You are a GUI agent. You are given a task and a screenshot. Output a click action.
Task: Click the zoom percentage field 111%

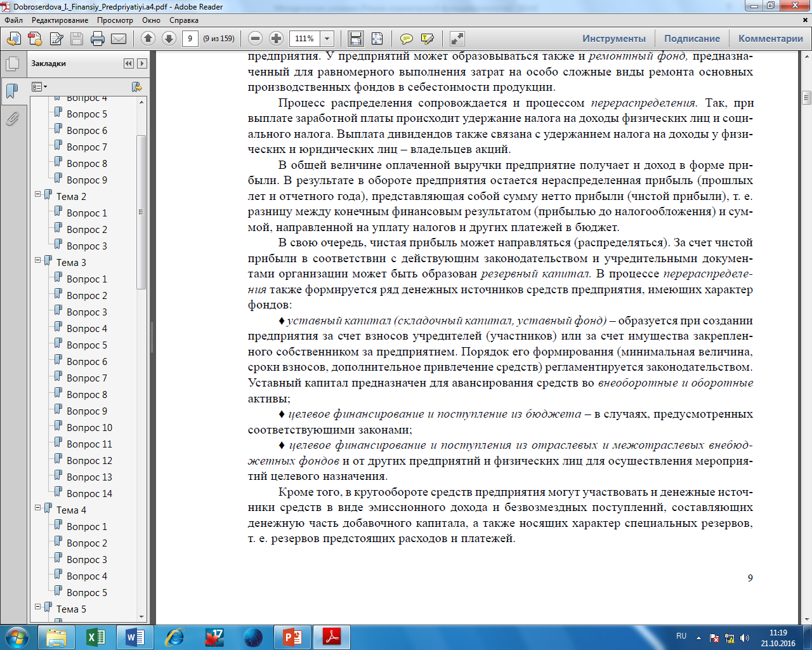coord(304,39)
